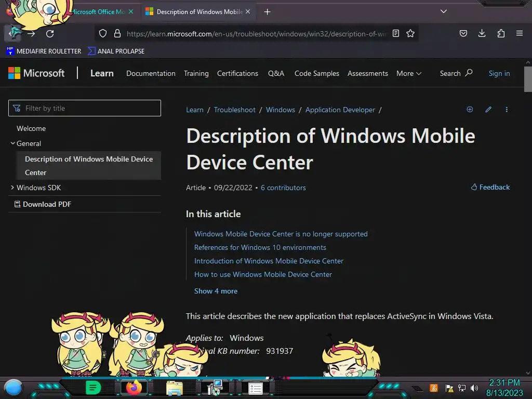Open the Certifications menu item

click(237, 73)
